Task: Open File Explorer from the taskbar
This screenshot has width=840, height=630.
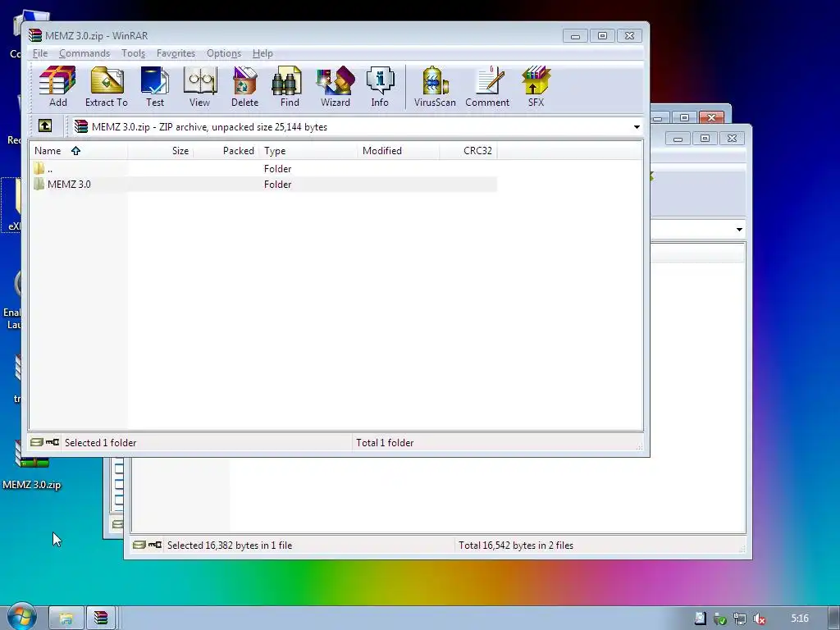Action: click(66, 619)
